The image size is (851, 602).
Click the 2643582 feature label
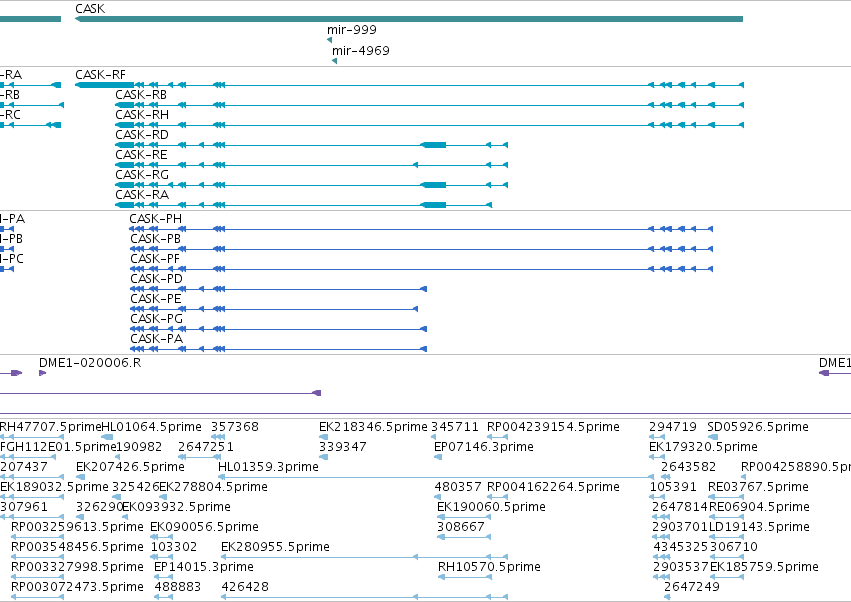(689, 467)
